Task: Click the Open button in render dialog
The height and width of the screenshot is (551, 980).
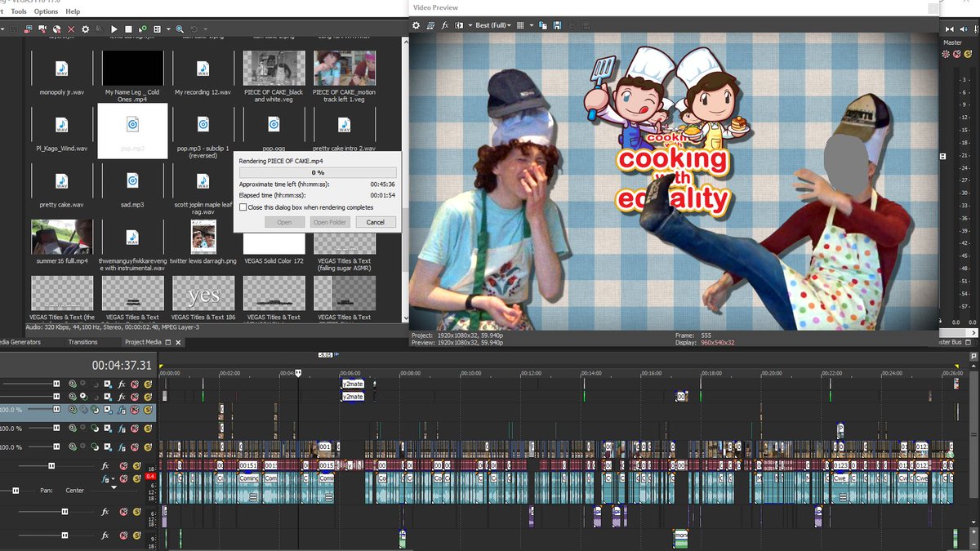Action: 284,222
